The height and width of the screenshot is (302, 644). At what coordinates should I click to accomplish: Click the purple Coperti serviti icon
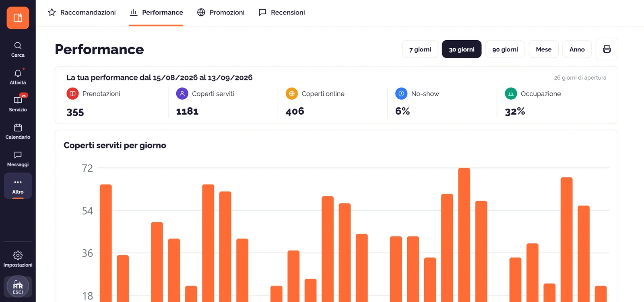point(182,94)
